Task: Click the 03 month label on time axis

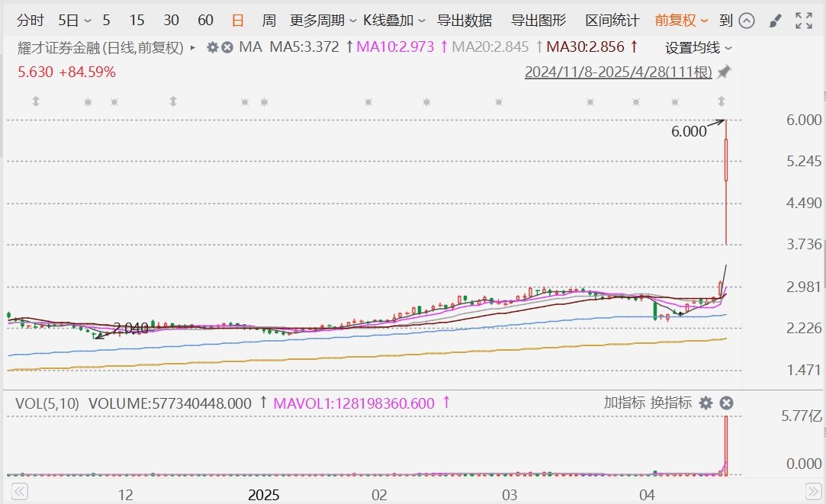Action: [x=509, y=495]
